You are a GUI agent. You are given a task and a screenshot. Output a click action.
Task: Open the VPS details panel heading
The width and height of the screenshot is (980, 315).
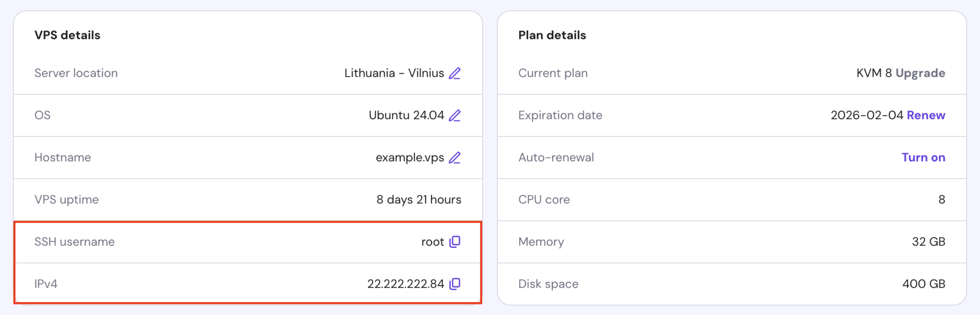tap(67, 34)
